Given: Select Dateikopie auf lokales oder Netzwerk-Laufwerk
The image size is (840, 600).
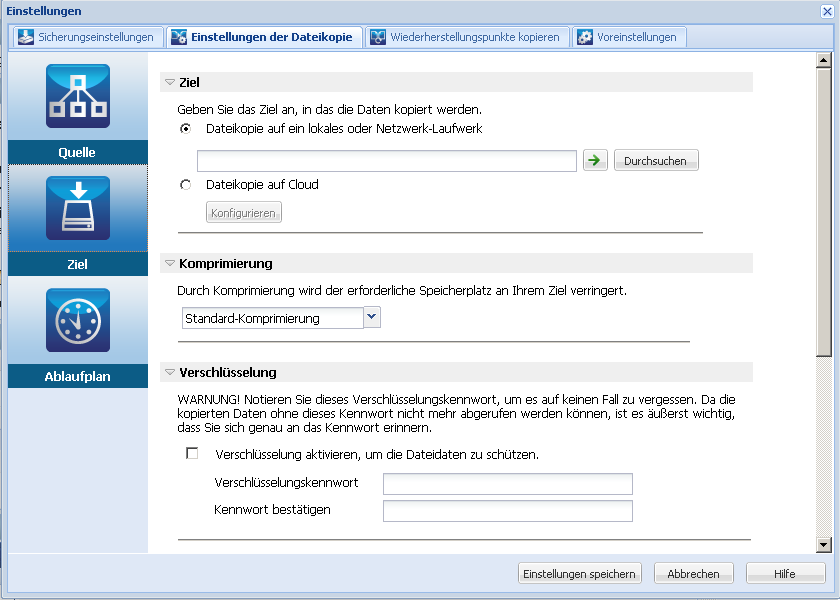Looking at the screenshot, I should click(x=185, y=129).
